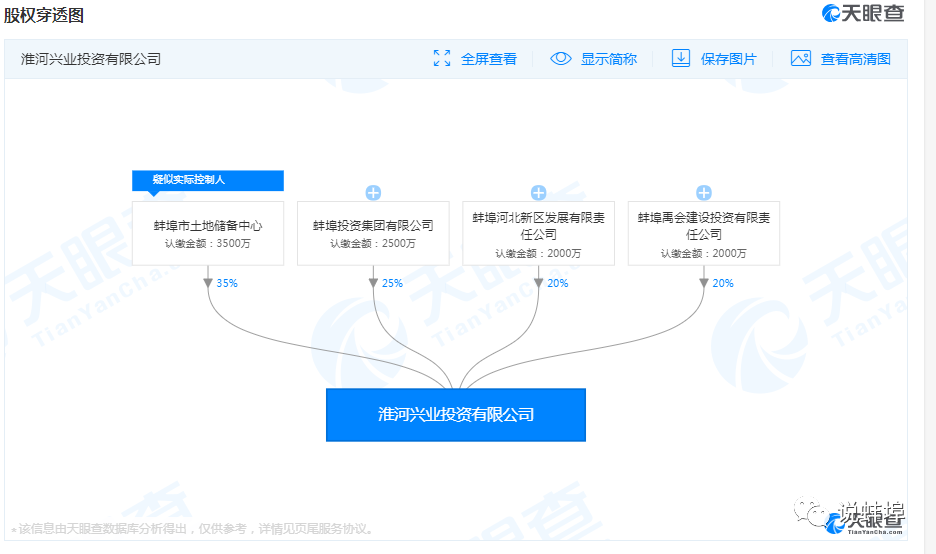Screen dimensions: 936x554
Task: Click the HD picture icon
Action: (801, 58)
